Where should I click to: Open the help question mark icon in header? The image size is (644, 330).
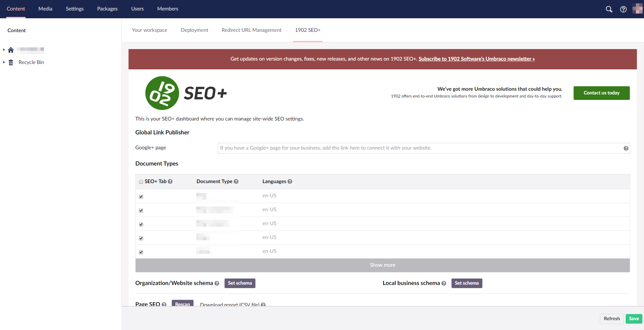click(x=623, y=9)
